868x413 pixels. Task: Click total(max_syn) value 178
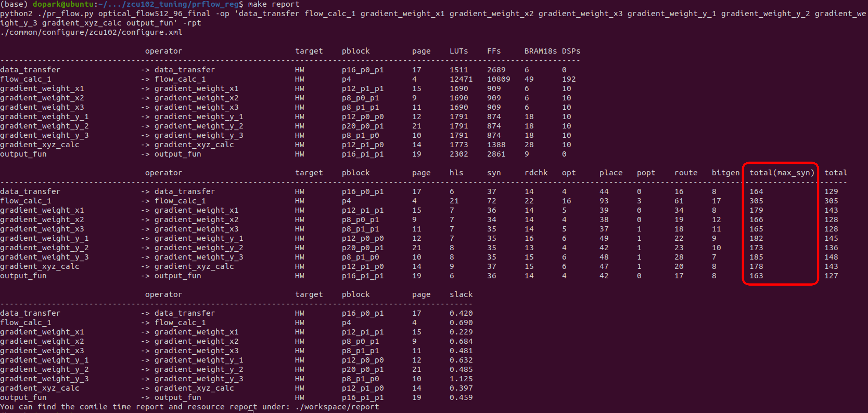coord(756,266)
